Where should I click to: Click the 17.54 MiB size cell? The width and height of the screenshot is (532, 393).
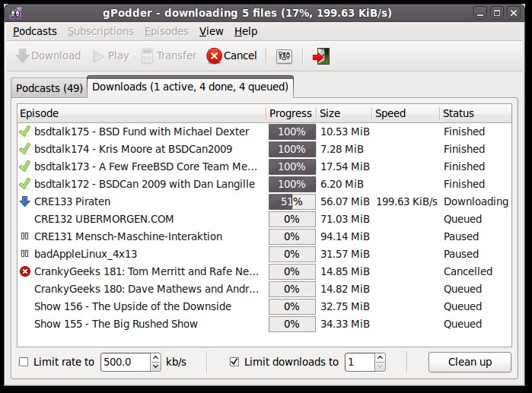[345, 166]
